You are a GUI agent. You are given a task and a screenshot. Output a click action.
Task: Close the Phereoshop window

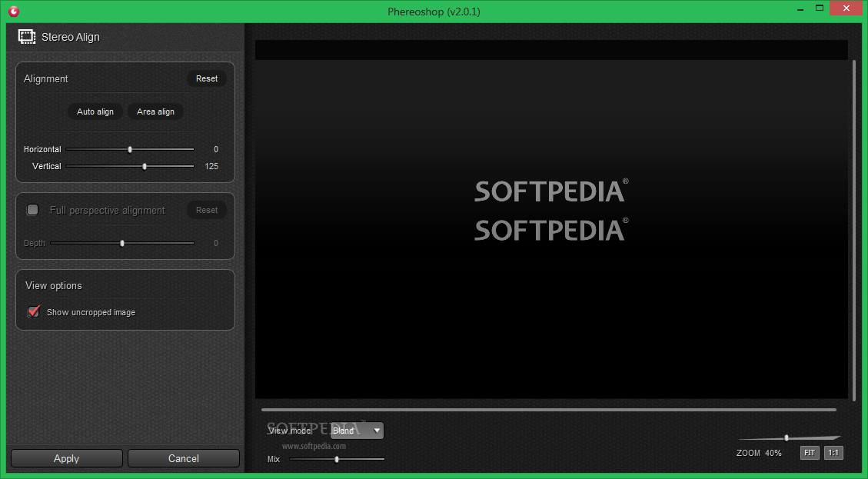(x=846, y=8)
